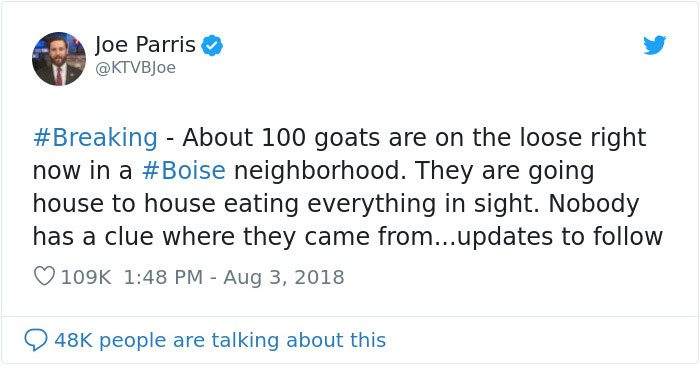Click the reply speech bubble icon
Screen dimensions: 700x365
[x=36, y=340]
